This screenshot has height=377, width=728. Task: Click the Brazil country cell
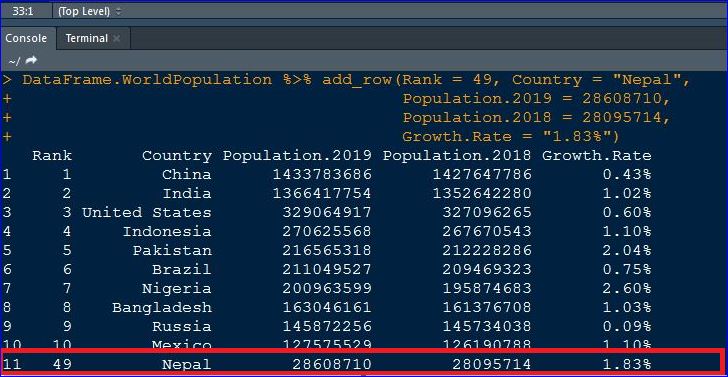(x=182, y=269)
